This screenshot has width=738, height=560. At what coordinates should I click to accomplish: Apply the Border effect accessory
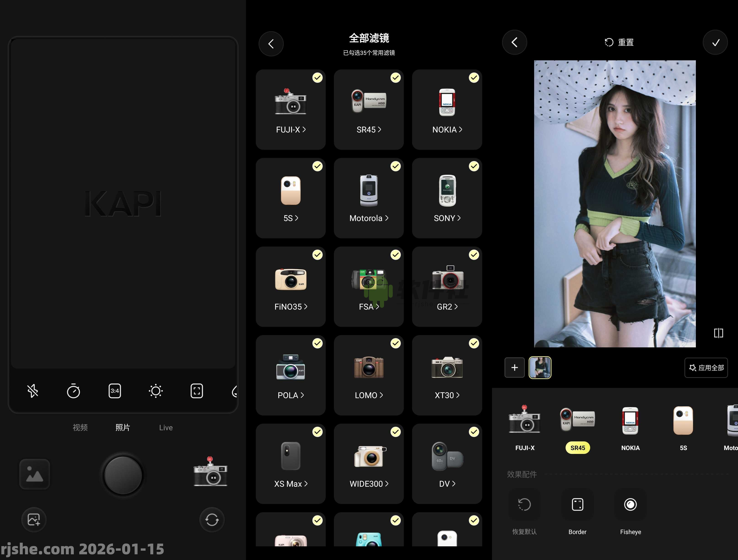(x=577, y=505)
